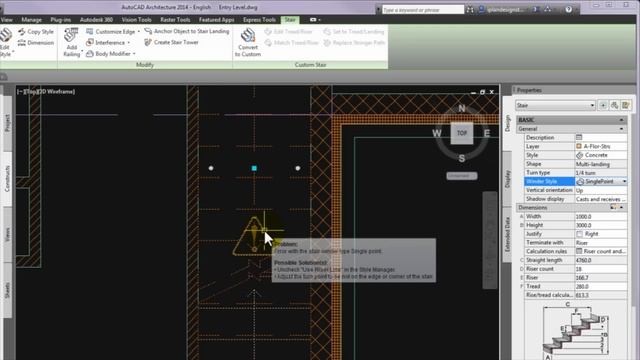Open the Views tab on the left sidebar
The image size is (640, 360).
[7, 234]
